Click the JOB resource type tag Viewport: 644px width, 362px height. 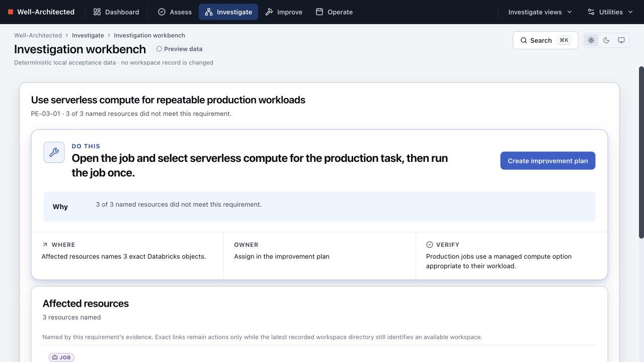pos(61,357)
